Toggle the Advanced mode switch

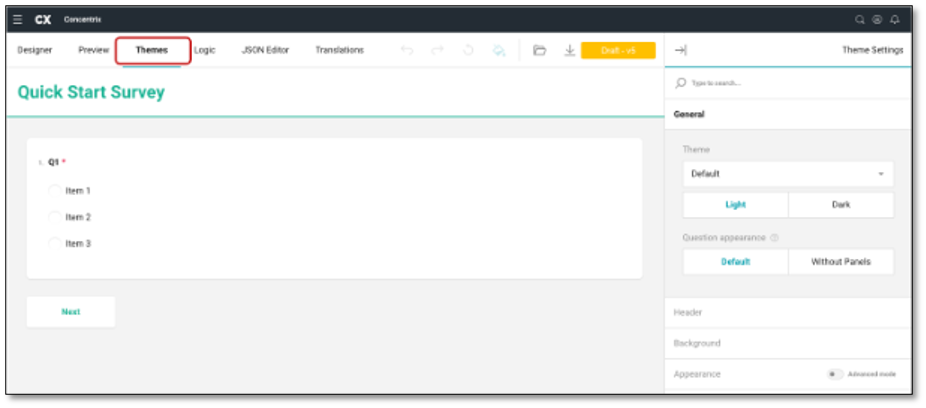[x=835, y=374]
